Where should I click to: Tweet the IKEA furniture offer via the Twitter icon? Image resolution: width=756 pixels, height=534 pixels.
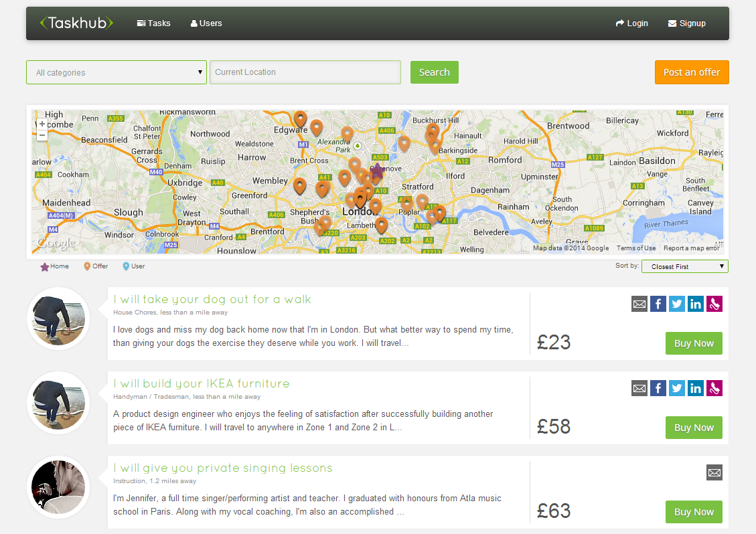click(x=676, y=388)
